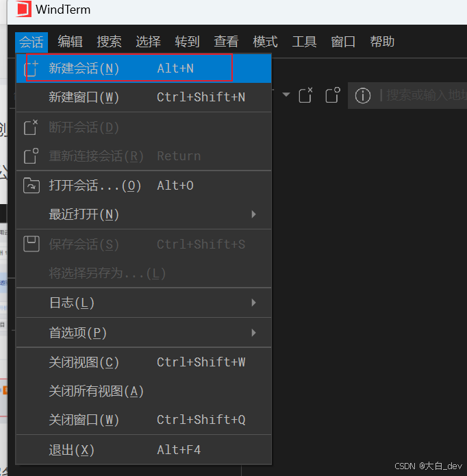Open the 模式 menu
Screen dimensions: 467x476
click(x=265, y=42)
